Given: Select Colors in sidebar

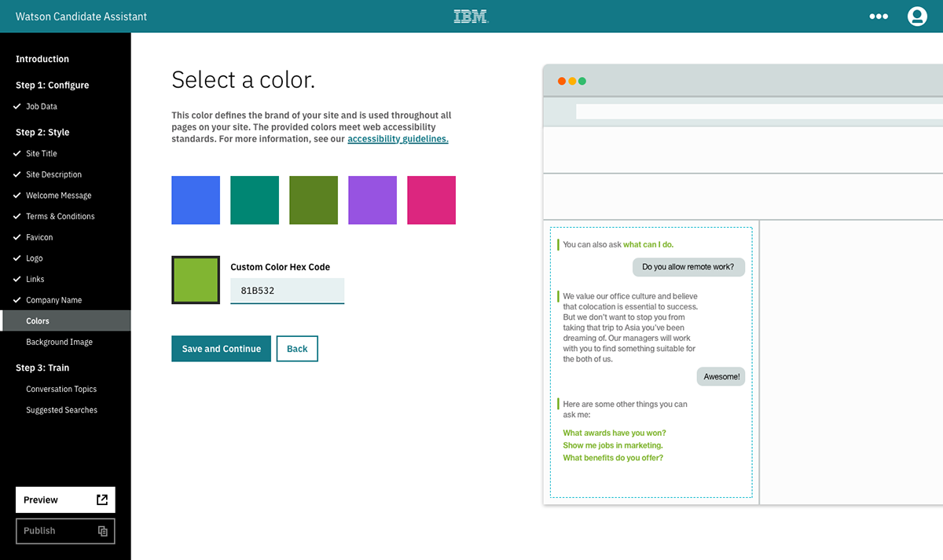Looking at the screenshot, I should click(65, 320).
